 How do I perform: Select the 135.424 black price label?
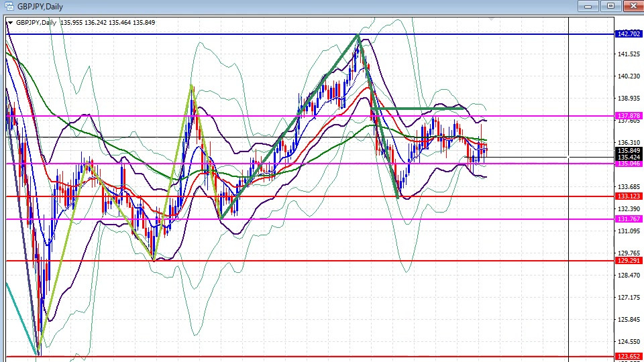(x=629, y=157)
